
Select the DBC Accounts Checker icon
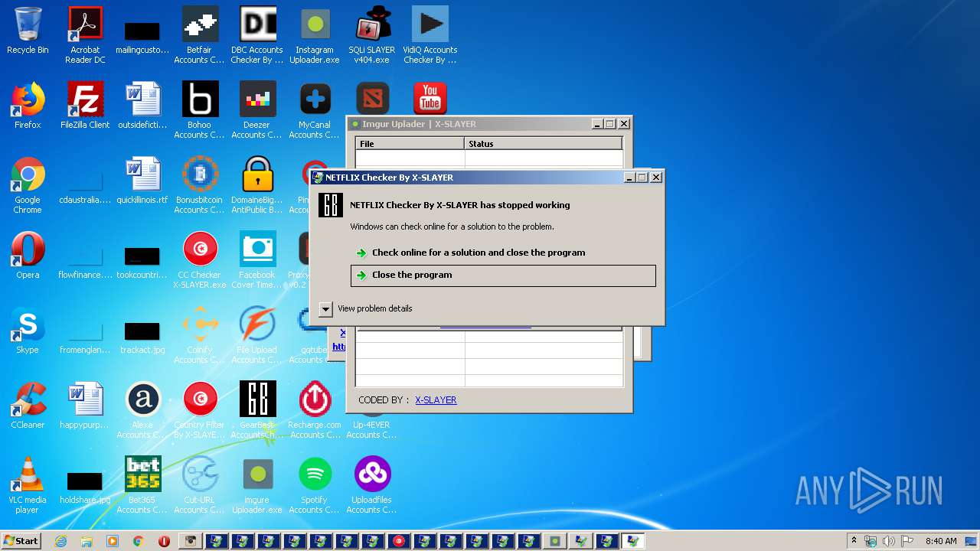257,34
